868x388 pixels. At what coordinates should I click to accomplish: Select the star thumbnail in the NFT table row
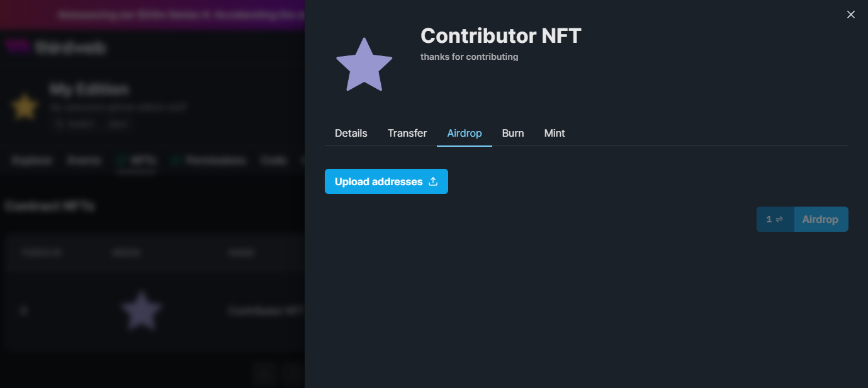point(141,310)
